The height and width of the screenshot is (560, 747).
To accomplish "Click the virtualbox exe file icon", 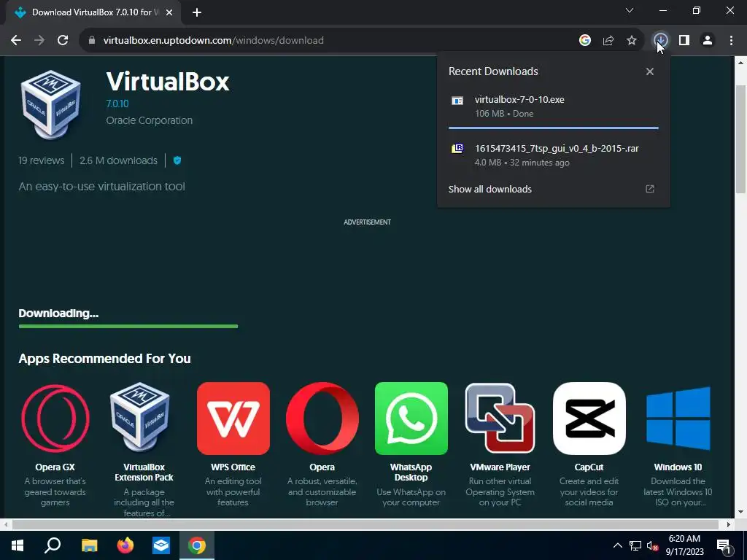I will (x=457, y=101).
